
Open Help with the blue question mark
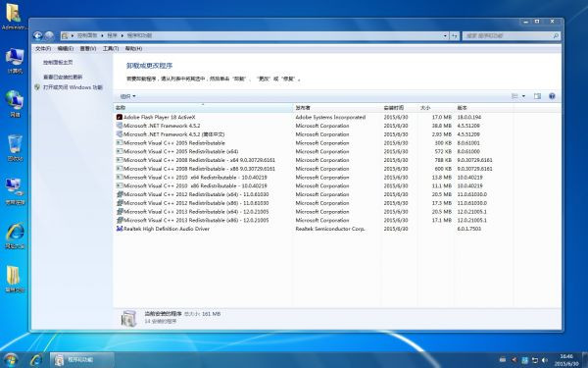click(x=552, y=96)
